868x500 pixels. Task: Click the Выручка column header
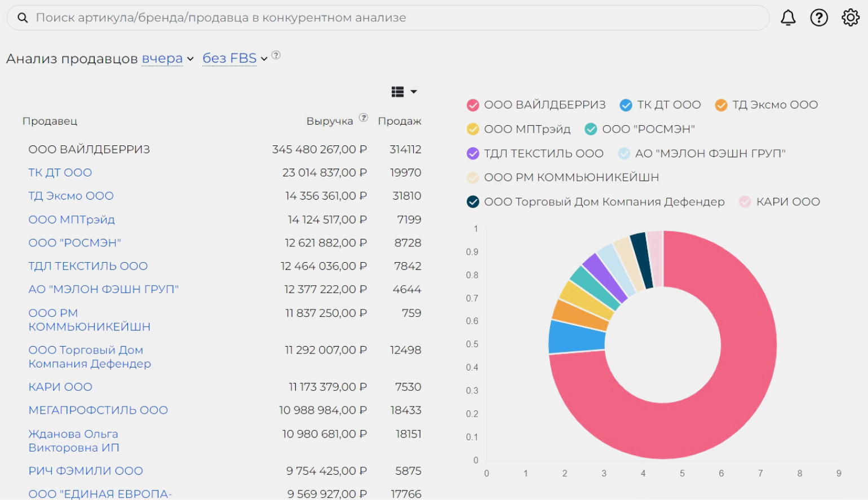tap(330, 121)
